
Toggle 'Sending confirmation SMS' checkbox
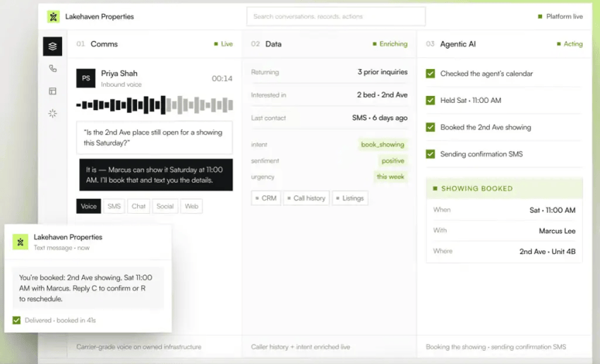tap(430, 154)
